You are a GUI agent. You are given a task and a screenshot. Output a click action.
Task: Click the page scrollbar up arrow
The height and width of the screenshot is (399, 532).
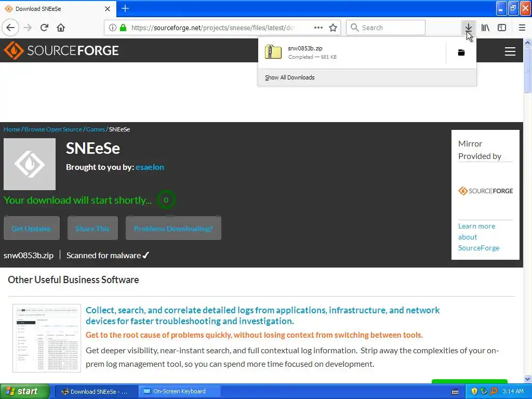(527, 43)
